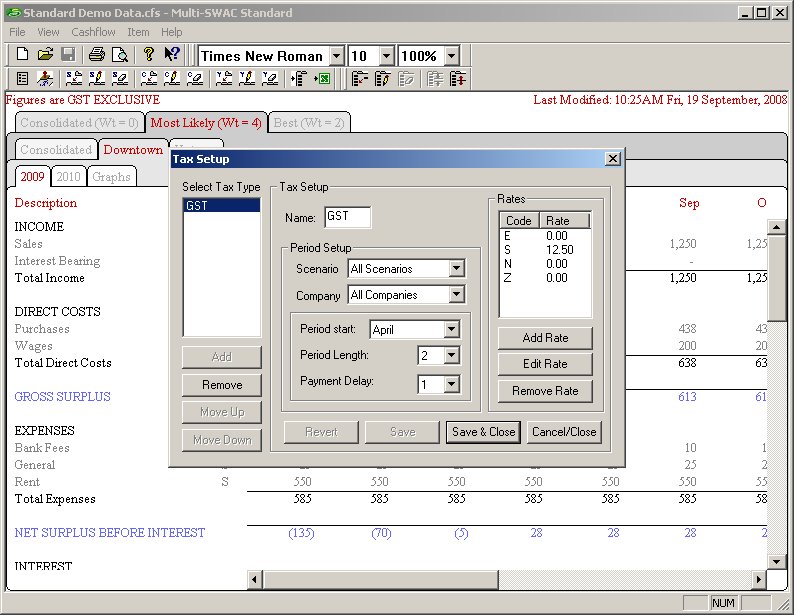Click the Add Rate button
This screenshot has height=615, width=794.
[545, 338]
